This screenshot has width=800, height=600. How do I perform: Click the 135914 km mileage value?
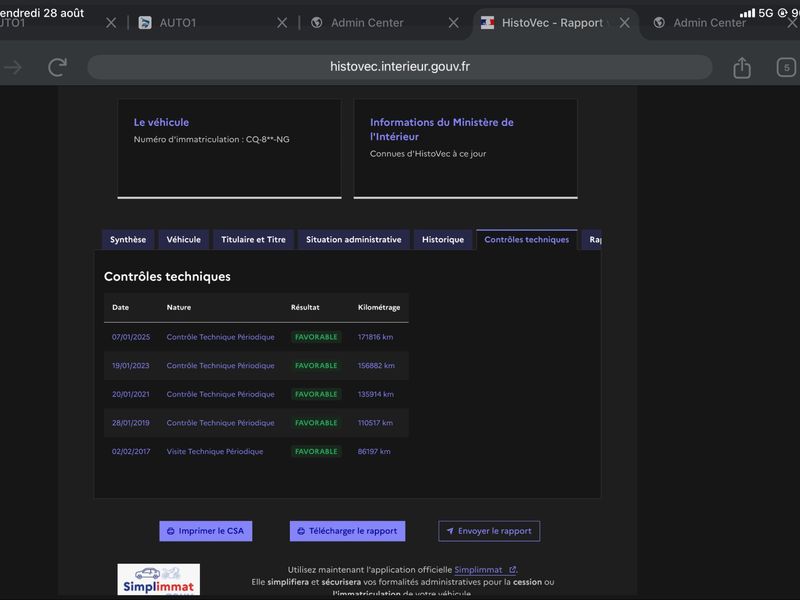[376, 394]
